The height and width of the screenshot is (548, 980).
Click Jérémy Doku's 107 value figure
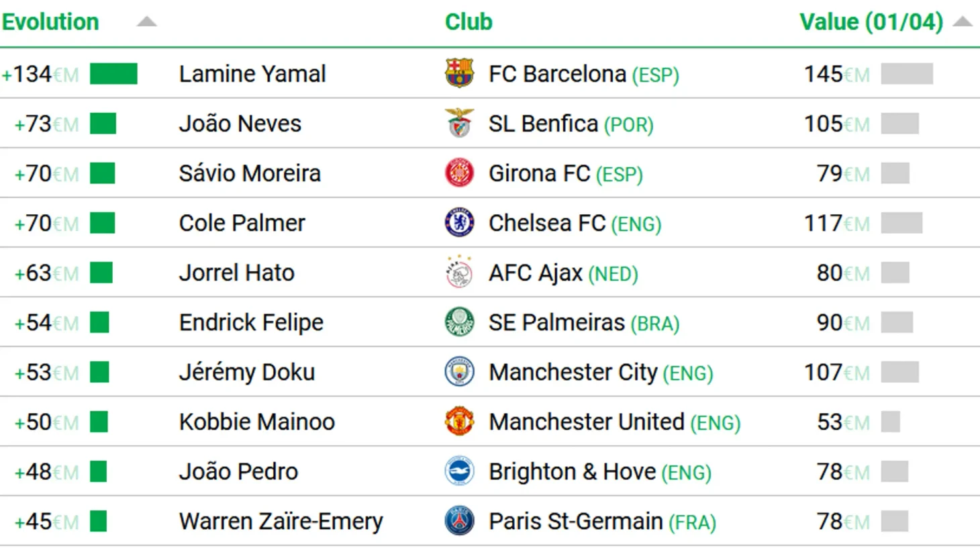[823, 372]
